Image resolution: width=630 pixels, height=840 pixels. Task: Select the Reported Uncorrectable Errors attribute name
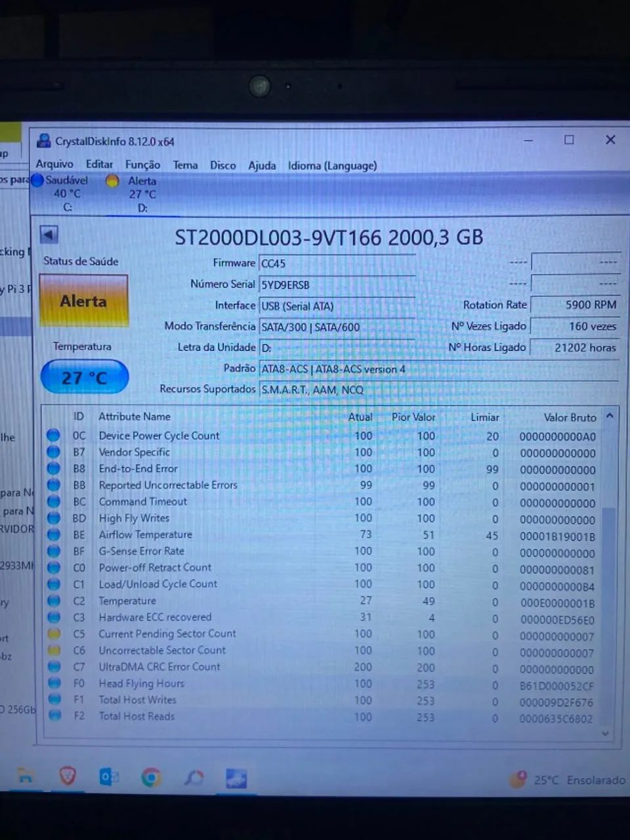168,484
